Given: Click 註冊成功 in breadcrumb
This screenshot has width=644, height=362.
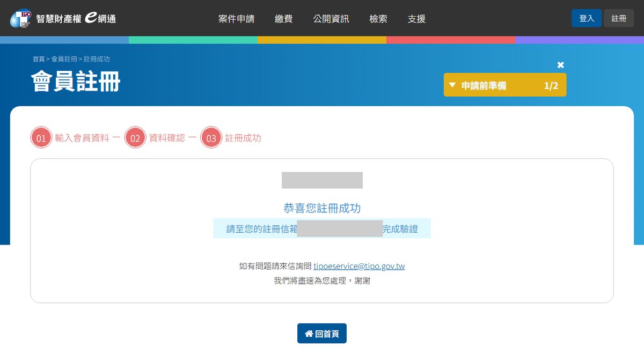Looking at the screenshot, I should click(97, 59).
